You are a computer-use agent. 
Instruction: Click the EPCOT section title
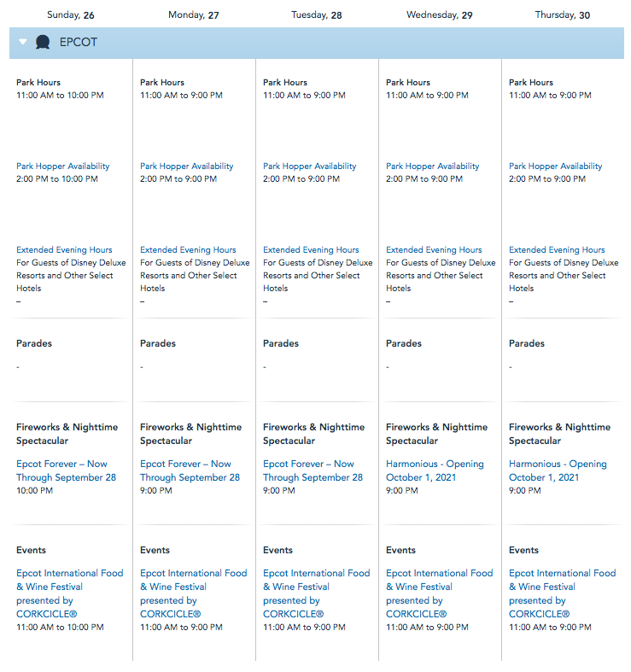tap(79, 42)
